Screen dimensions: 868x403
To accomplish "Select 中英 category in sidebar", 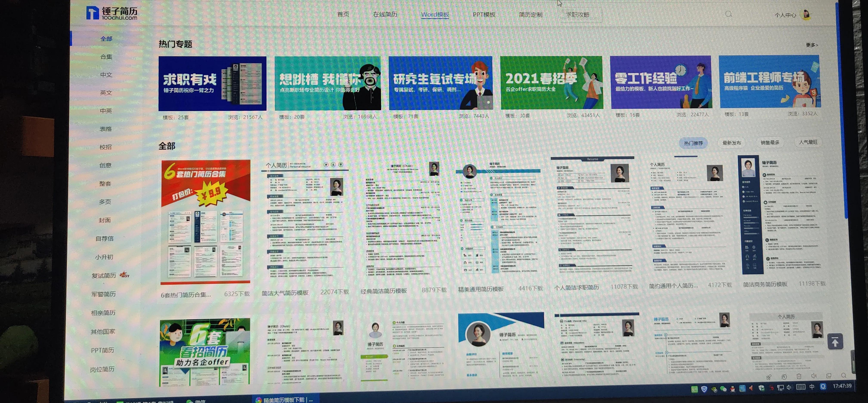I will (106, 110).
